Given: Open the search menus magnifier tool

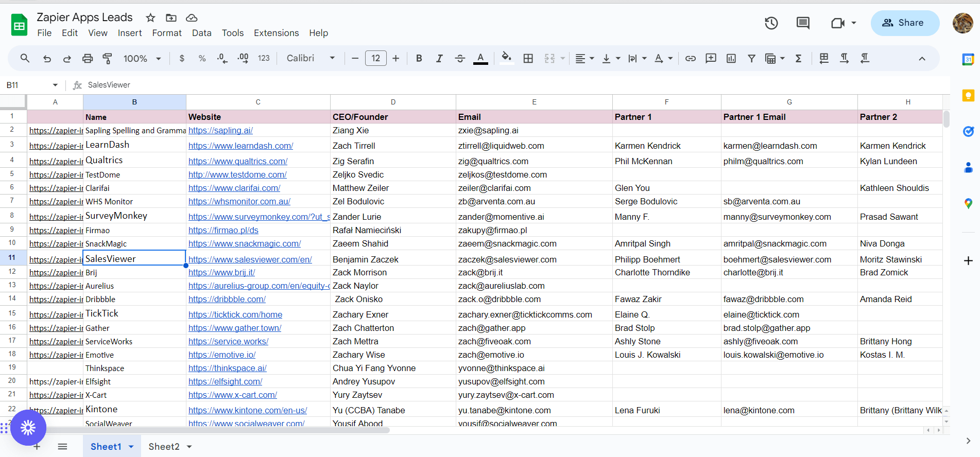Looking at the screenshot, I should pos(25,58).
